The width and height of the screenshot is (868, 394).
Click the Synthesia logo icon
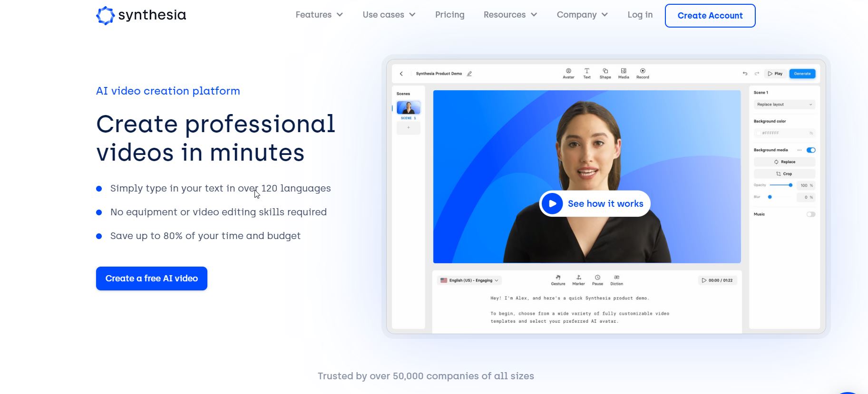click(105, 15)
